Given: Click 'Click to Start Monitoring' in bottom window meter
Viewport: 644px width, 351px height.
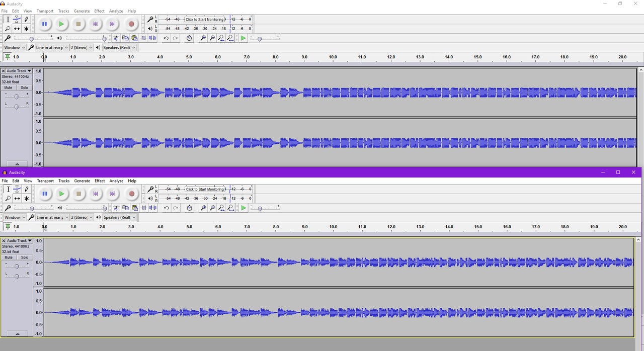Looking at the screenshot, I should tap(205, 190).
